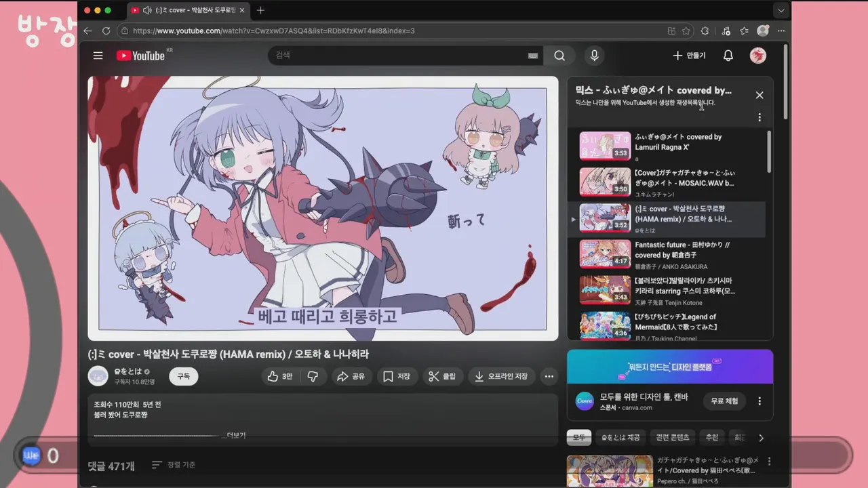Subscribe with the 구독 button
Screen dimensions: 868x488
click(x=183, y=376)
